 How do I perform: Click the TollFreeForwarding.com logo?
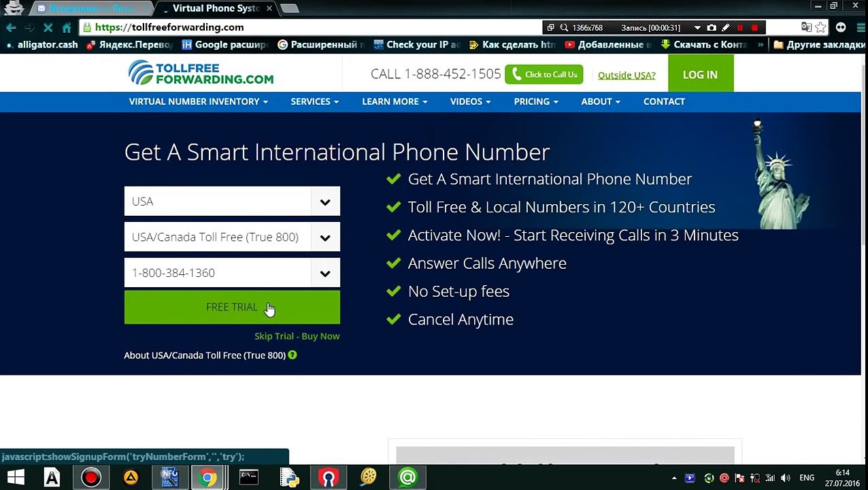(x=201, y=73)
